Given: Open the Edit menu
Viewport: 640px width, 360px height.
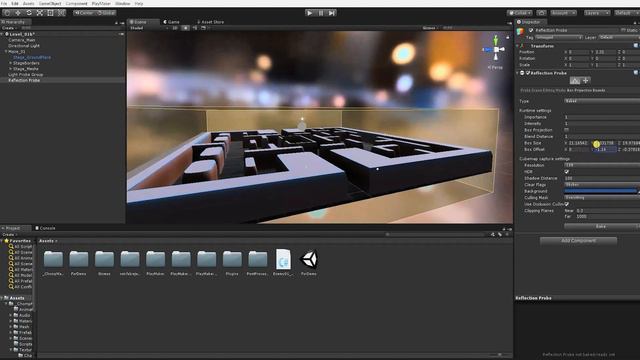Looking at the screenshot, I should (x=15, y=3).
